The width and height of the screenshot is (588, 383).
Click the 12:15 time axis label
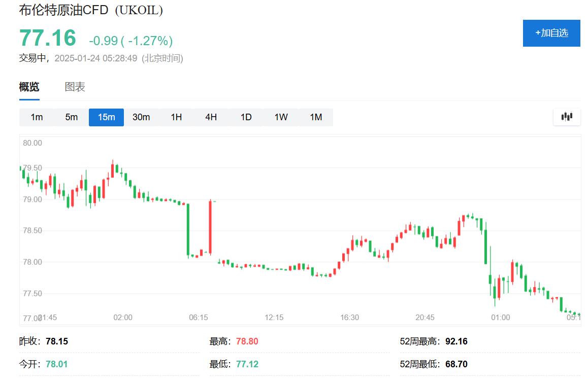point(274,318)
